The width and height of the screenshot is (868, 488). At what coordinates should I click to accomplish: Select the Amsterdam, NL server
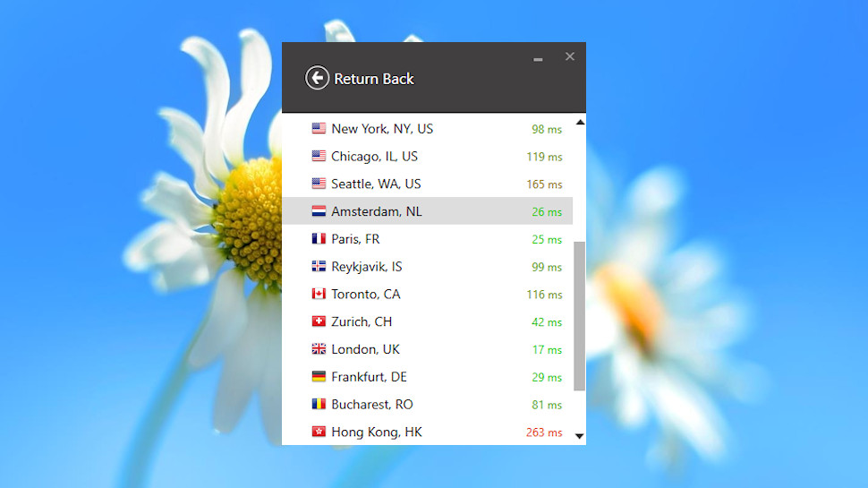pos(428,211)
